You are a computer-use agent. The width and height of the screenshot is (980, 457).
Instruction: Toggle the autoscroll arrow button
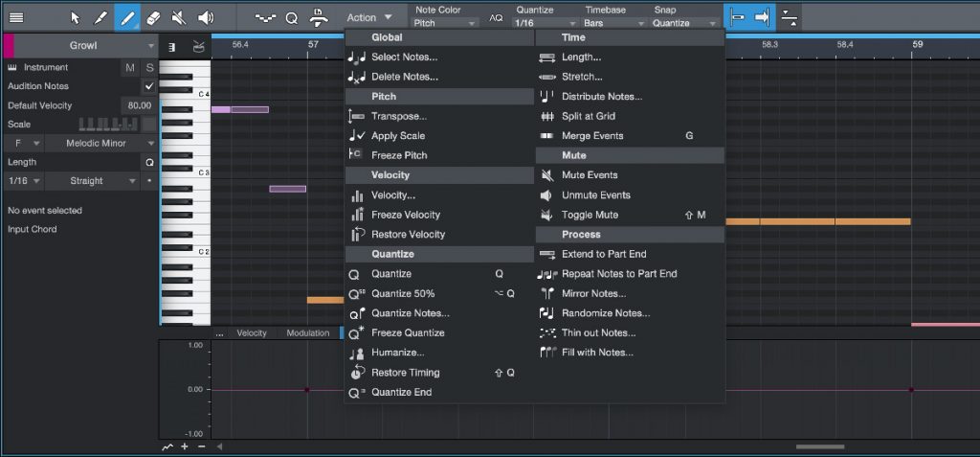(763, 17)
